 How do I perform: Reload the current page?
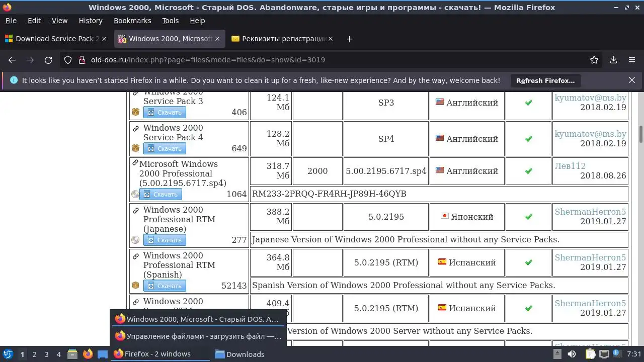click(x=48, y=60)
